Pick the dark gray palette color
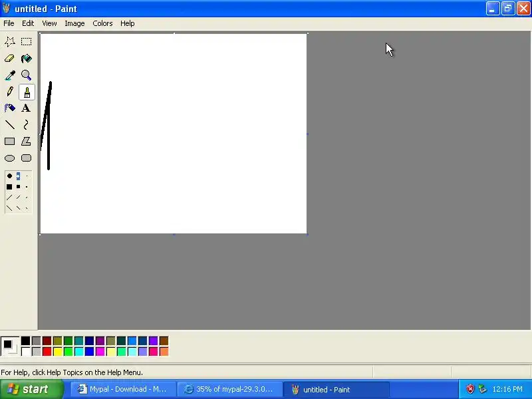 point(37,340)
